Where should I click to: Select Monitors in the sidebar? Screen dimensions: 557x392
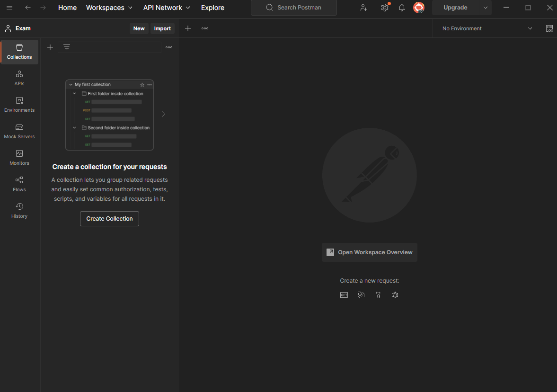click(x=19, y=158)
